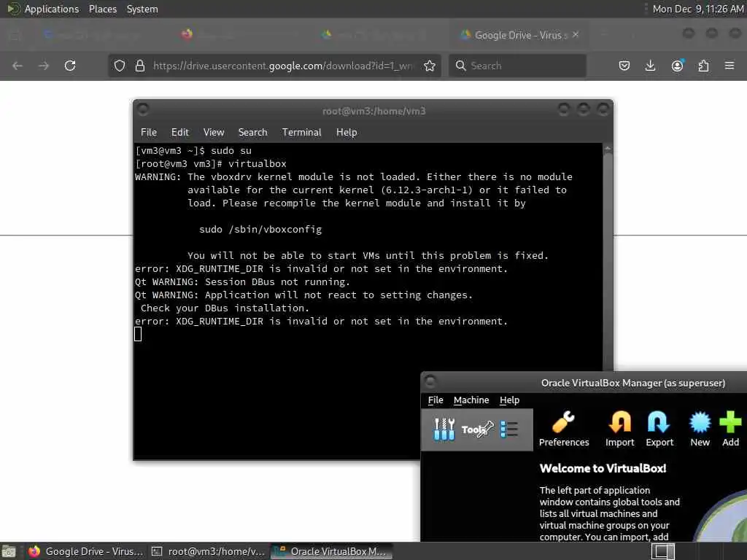This screenshot has width=747, height=560.
Task: Select the Google Drive - Virus tab
Action: tap(519, 35)
